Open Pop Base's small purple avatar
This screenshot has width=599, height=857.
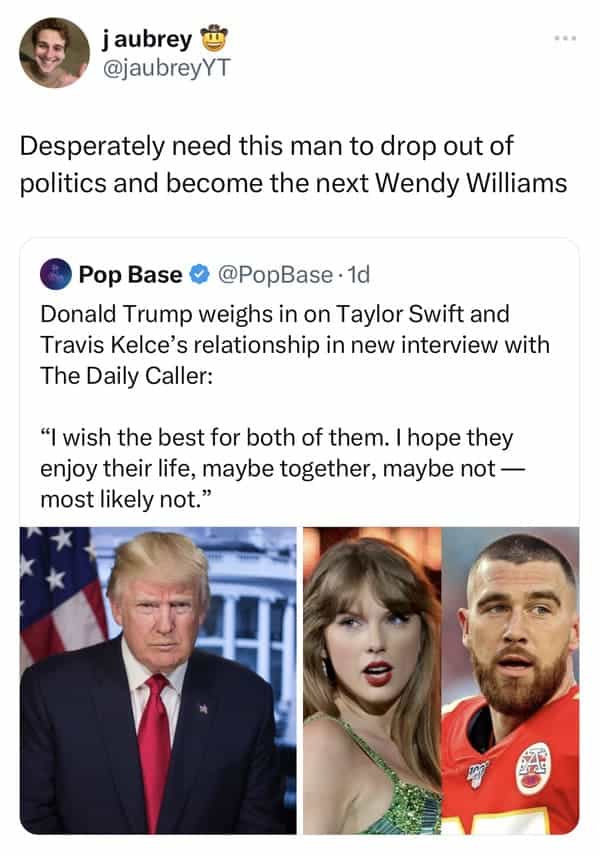click(x=56, y=274)
